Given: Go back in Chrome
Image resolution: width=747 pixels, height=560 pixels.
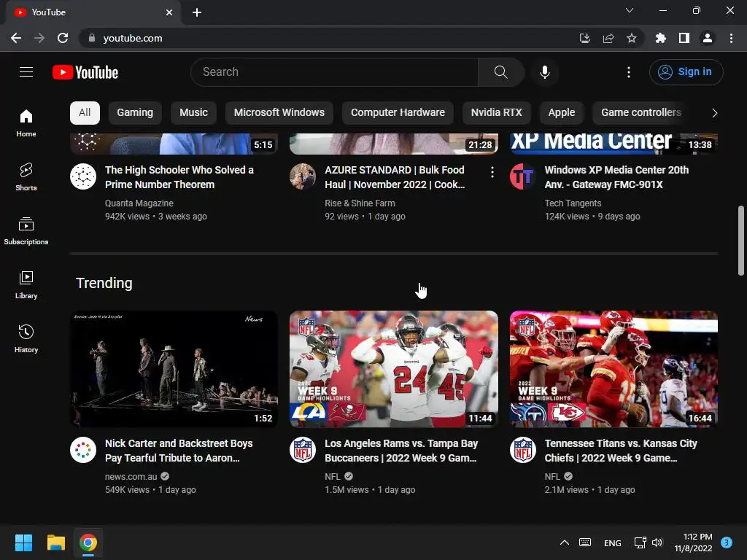Looking at the screenshot, I should coord(16,38).
